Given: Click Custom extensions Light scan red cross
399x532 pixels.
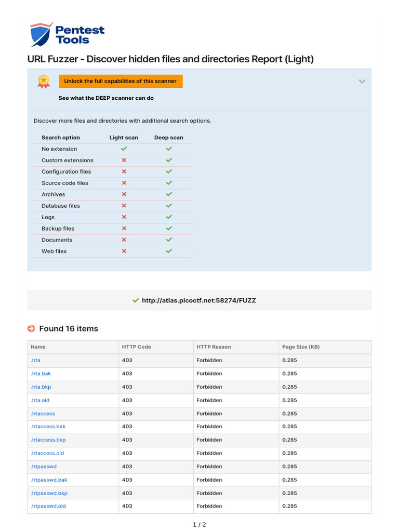Looking at the screenshot, I should (124, 160).
